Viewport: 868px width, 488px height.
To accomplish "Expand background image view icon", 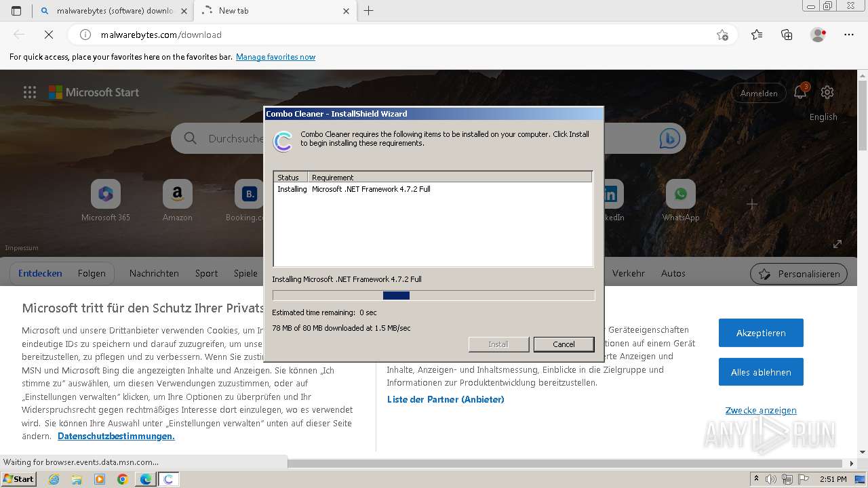I will click(x=837, y=243).
